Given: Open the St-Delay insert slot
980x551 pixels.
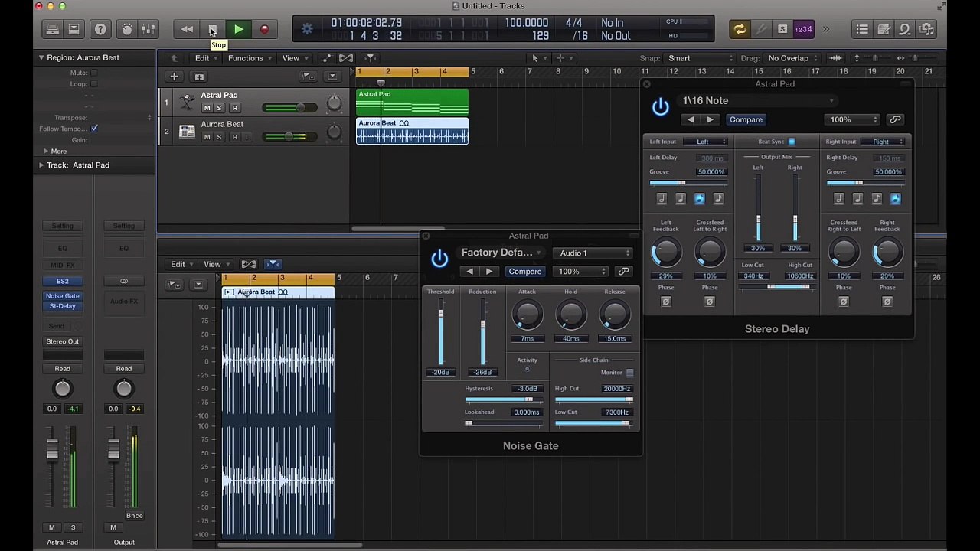Looking at the screenshot, I should click(63, 306).
